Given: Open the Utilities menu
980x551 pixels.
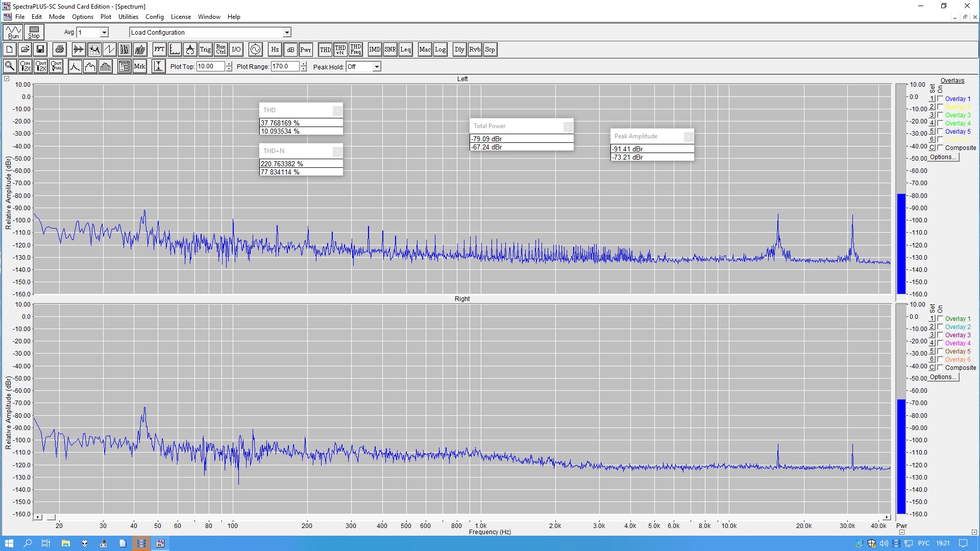Looking at the screenshot, I should click(128, 17).
